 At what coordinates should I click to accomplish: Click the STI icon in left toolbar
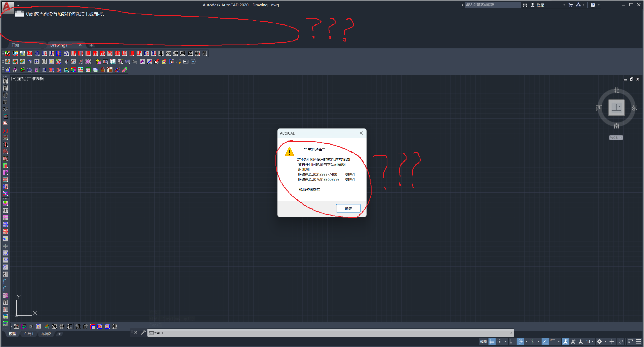click(5, 211)
